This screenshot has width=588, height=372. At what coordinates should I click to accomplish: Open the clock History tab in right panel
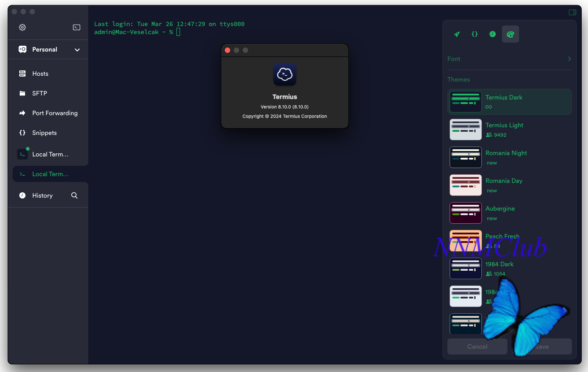493,34
